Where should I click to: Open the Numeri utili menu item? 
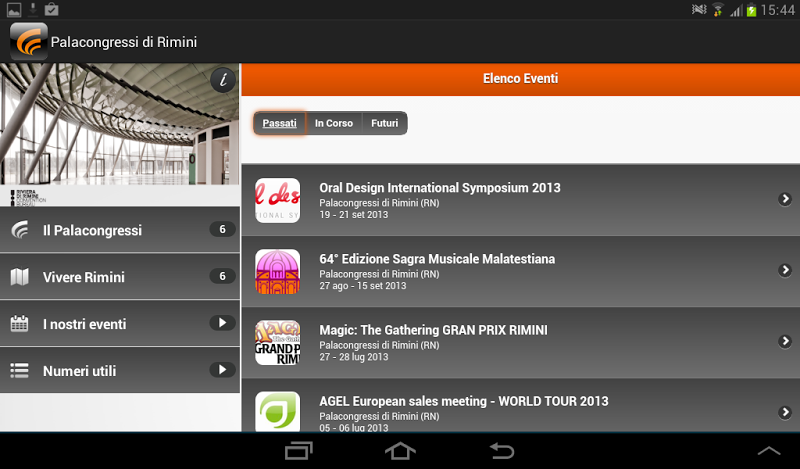coord(120,371)
